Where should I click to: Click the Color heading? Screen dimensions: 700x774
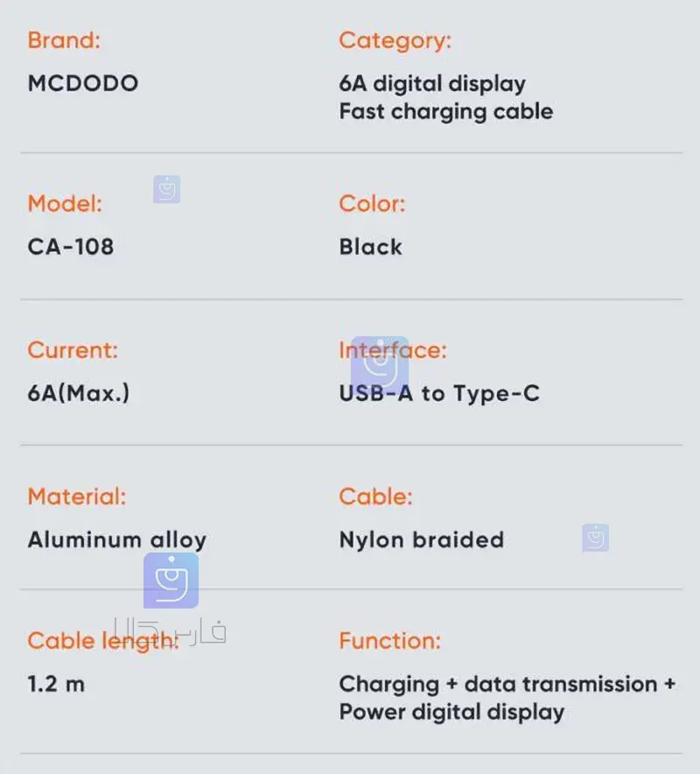[372, 204]
